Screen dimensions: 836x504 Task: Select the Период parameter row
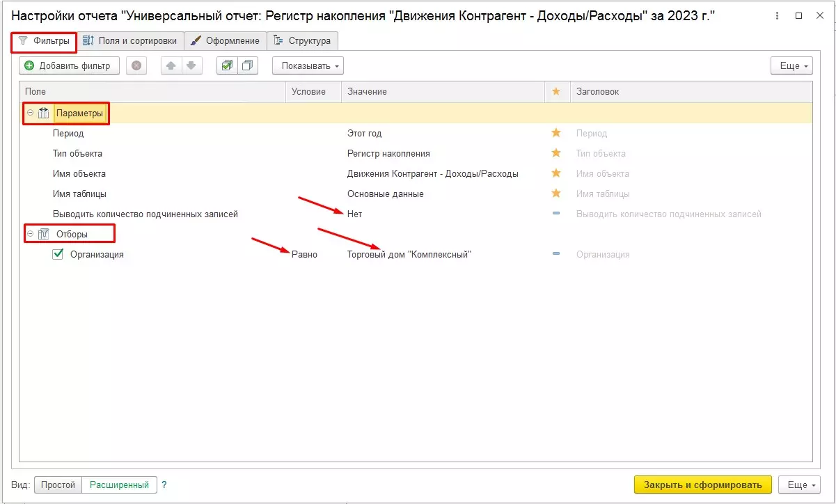(x=416, y=133)
